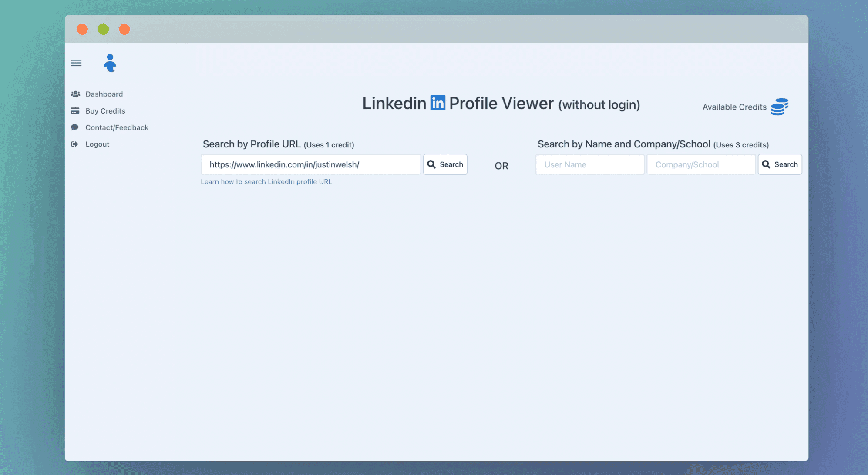
Task: Click the Dashboard menu item
Action: click(104, 94)
